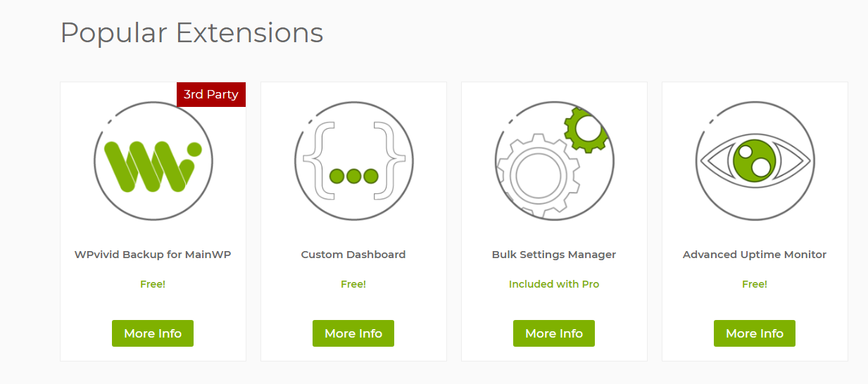Screen dimensions: 868x384
Task: Click the Popular Extensions heading
Action: [191, 33]
